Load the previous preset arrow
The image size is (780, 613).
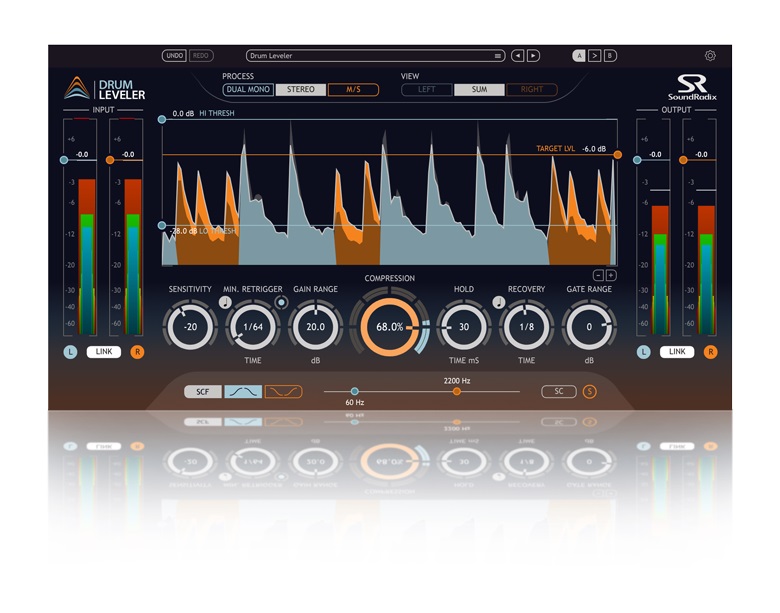(x=518, y=56)
